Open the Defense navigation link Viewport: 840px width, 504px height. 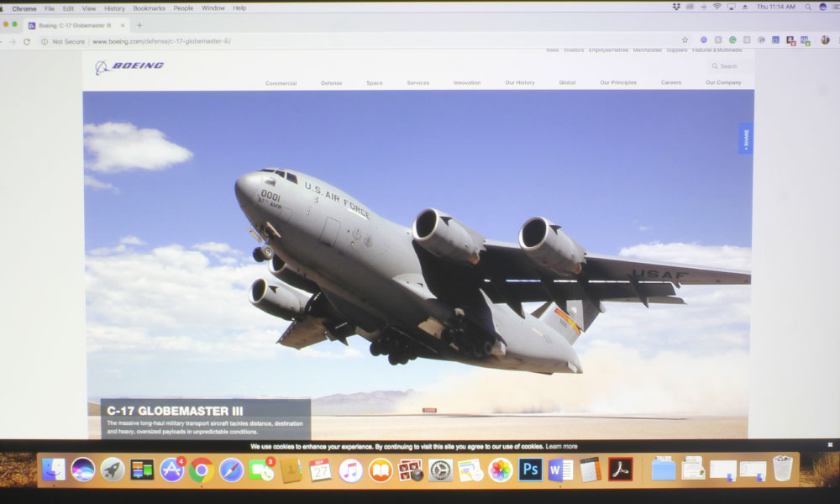332,83
